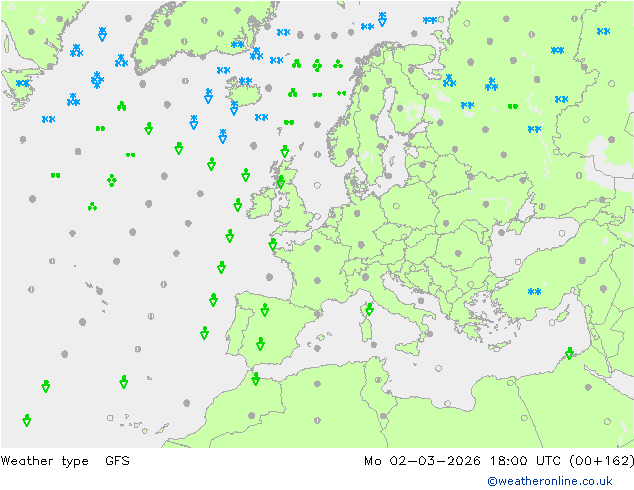Click the gray cloud dot over Algeria
Viewport: 634px width, 490px height.
[317, 384]
